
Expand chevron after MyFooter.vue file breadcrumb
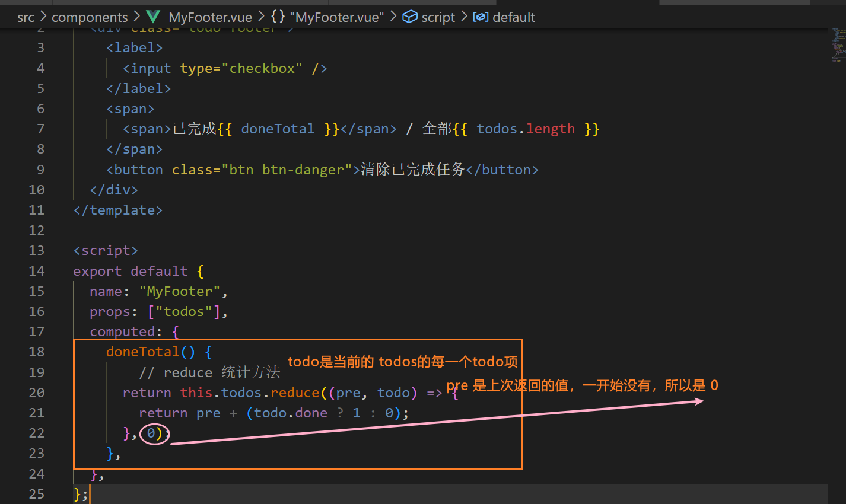coord(262,17)
